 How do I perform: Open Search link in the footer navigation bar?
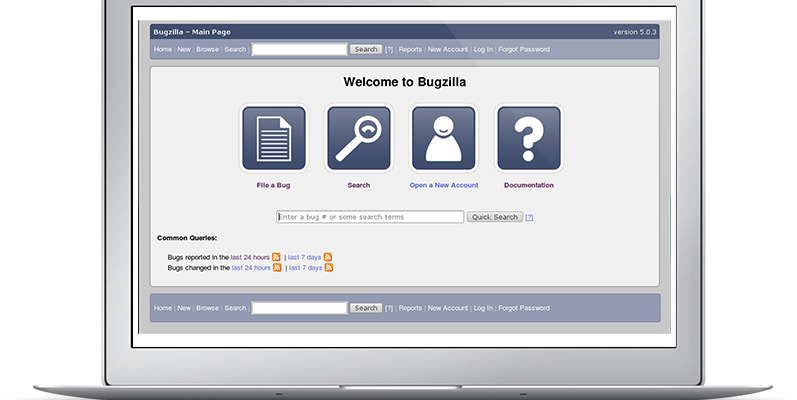tap(235, 308)
